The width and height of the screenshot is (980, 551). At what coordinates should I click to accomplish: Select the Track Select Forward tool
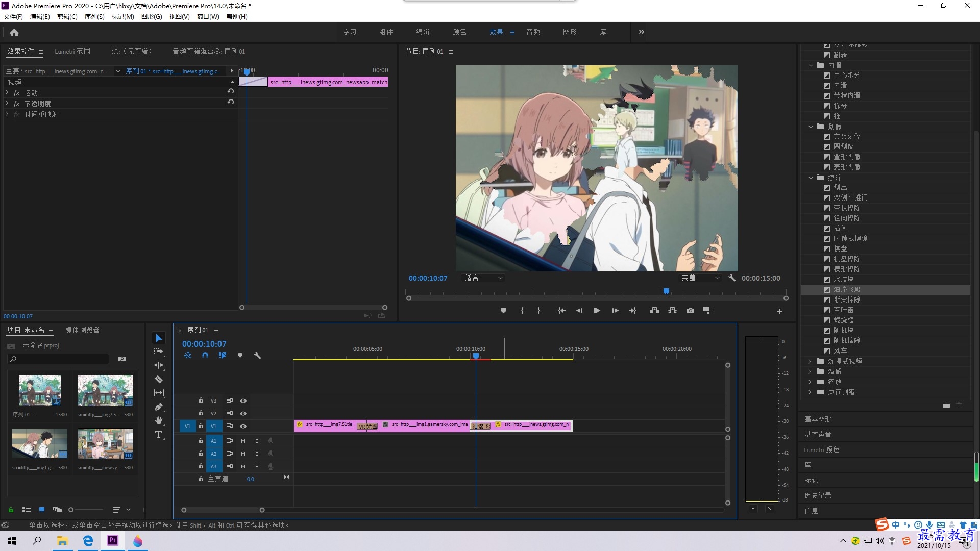pyautogui.click(x=159, y=352)
